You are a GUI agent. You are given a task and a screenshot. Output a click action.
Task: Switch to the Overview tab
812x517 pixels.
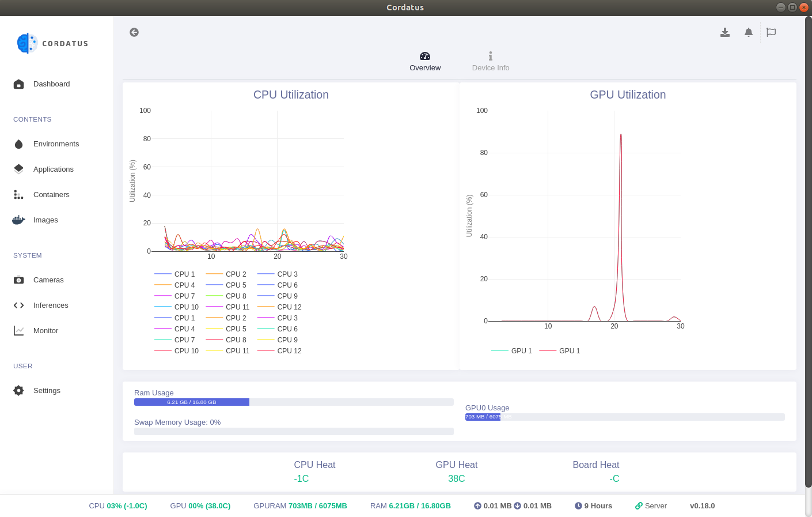coord(425,62)
